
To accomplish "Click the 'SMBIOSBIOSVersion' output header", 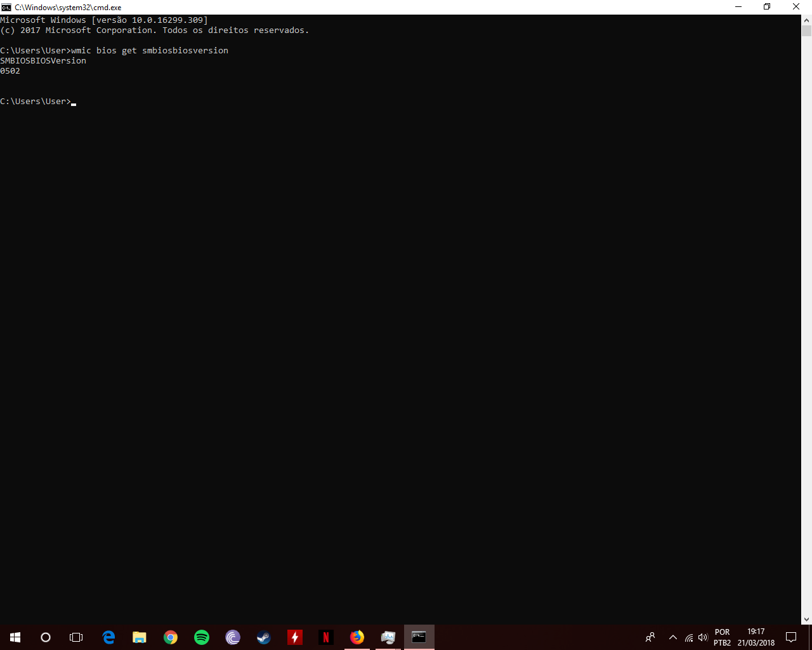I will 43,60.
